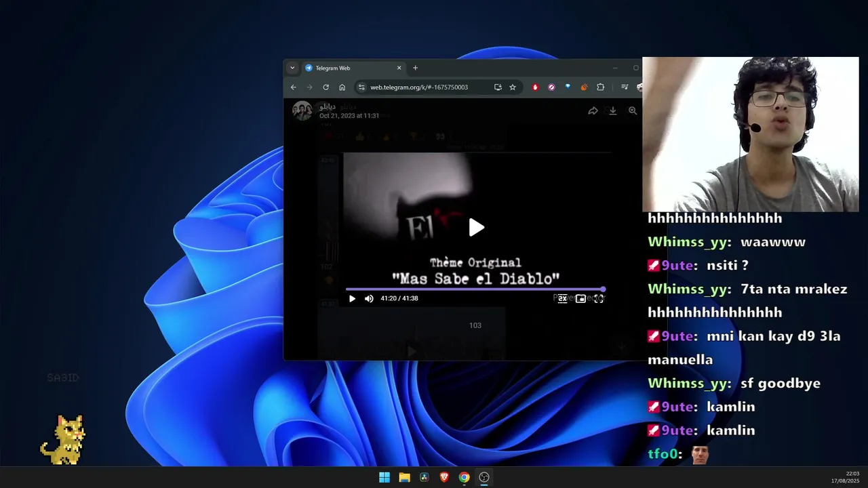Switch to OBS Studio on the taskbar
The width and height of the screenshot is (868, 488).
[x=484, y=477]
